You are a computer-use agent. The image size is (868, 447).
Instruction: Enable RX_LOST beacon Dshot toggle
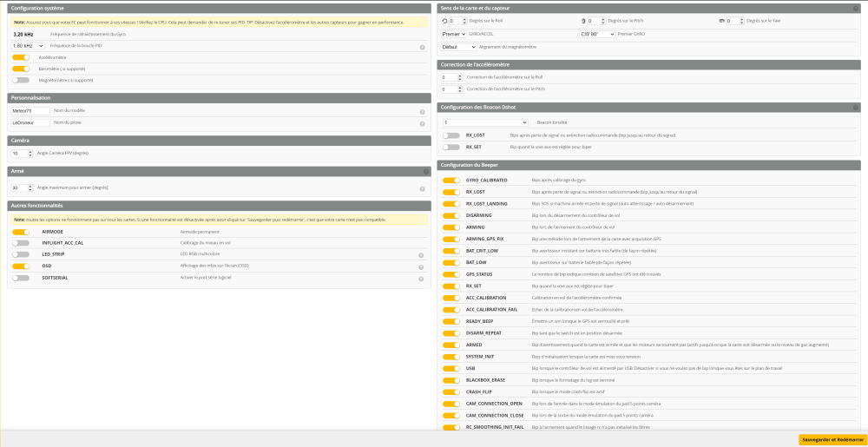click(450, 135)
